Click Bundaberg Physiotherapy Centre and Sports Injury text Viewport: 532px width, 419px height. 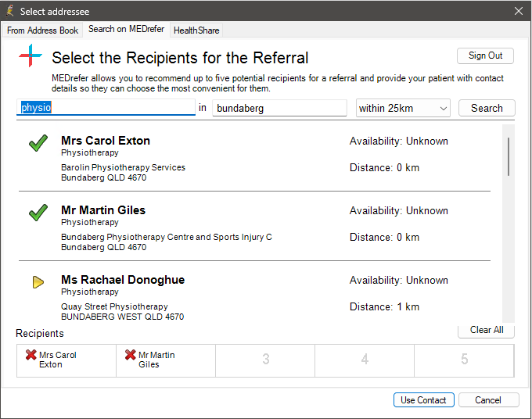pyautogui.click(x=166, y=237)
